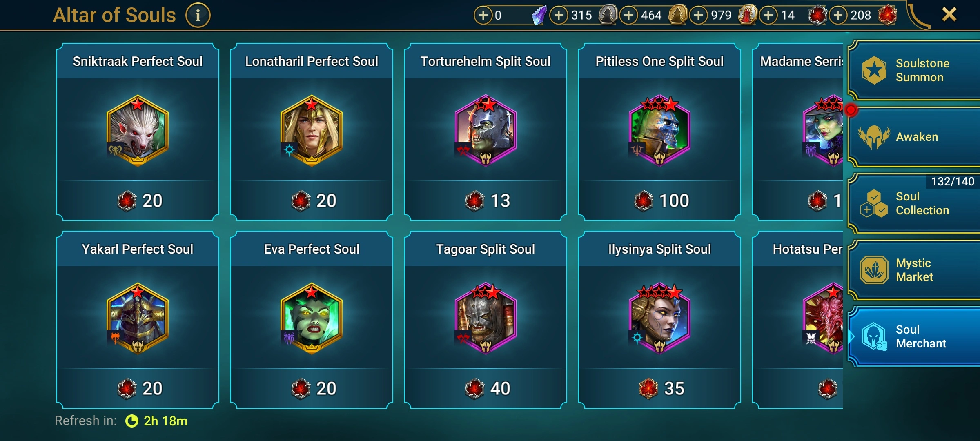Screen dimensions: 980x441
Task: Close the Altar of Souls screen
Action: (x=949, y=15)
